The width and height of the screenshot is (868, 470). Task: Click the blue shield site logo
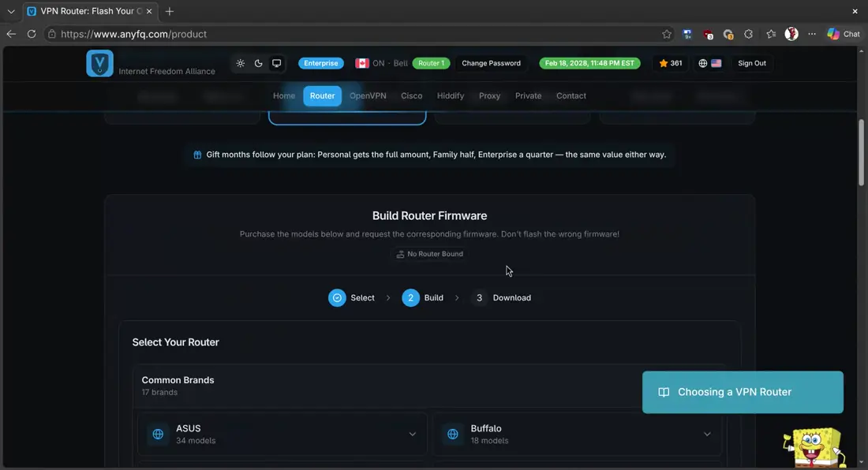click(x=99, y=63)
